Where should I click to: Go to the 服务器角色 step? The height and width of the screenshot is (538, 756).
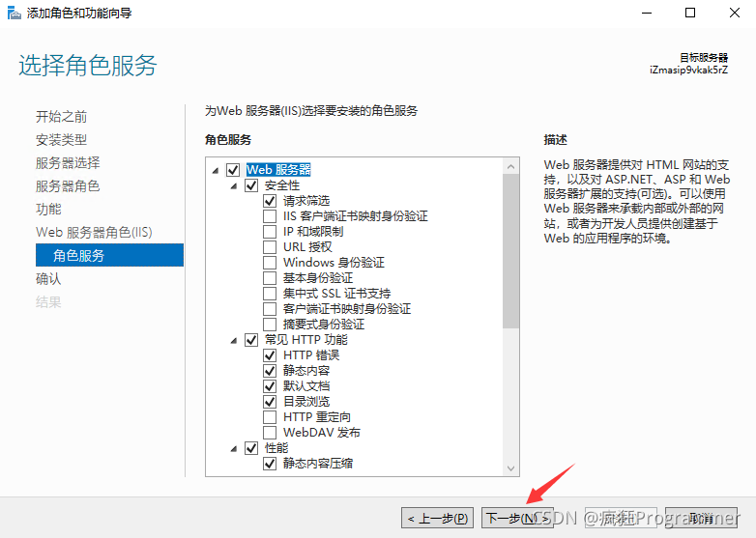[68, 186]
